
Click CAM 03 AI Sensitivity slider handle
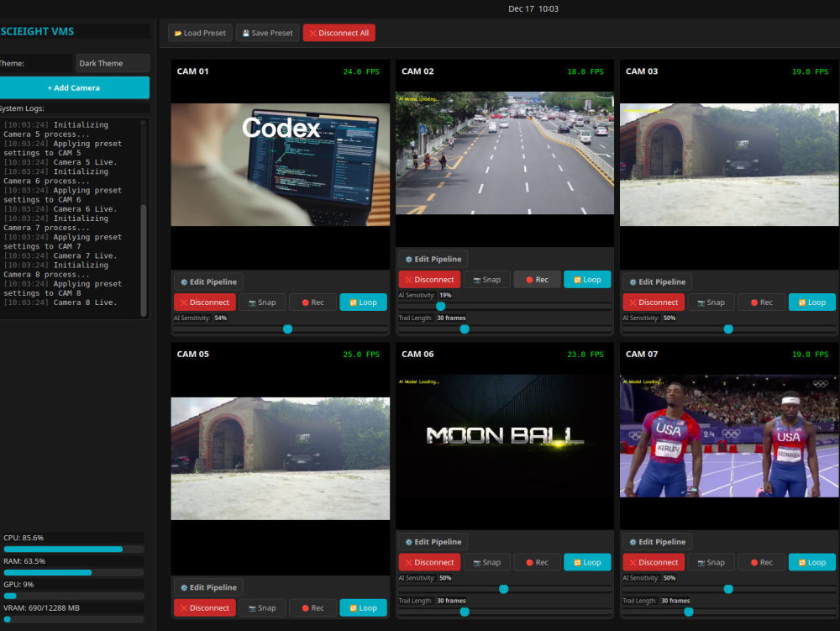click(728, 329)
